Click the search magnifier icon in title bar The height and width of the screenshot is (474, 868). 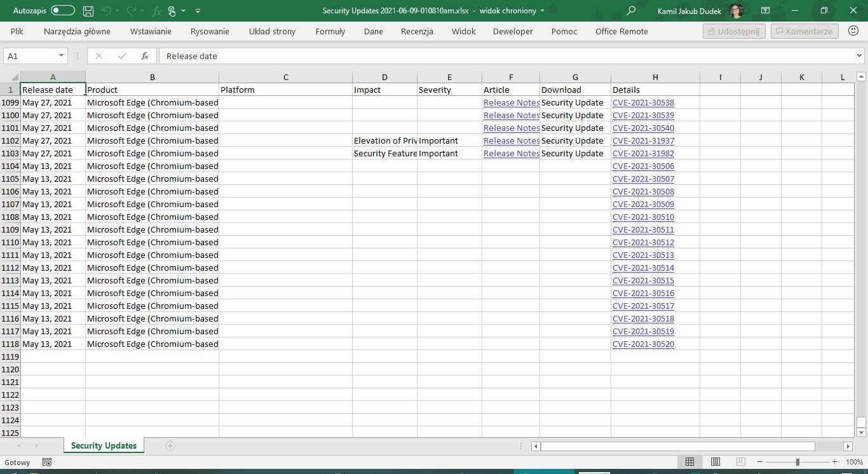(x=631, y=11)
